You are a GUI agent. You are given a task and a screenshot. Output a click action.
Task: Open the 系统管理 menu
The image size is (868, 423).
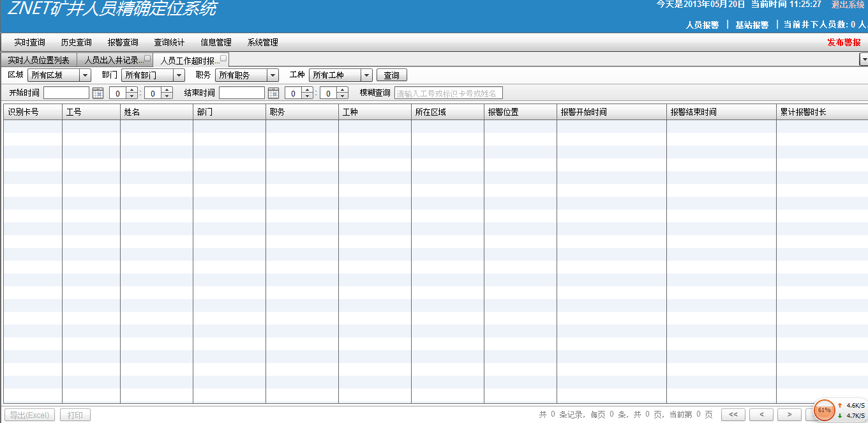(262, 43)
